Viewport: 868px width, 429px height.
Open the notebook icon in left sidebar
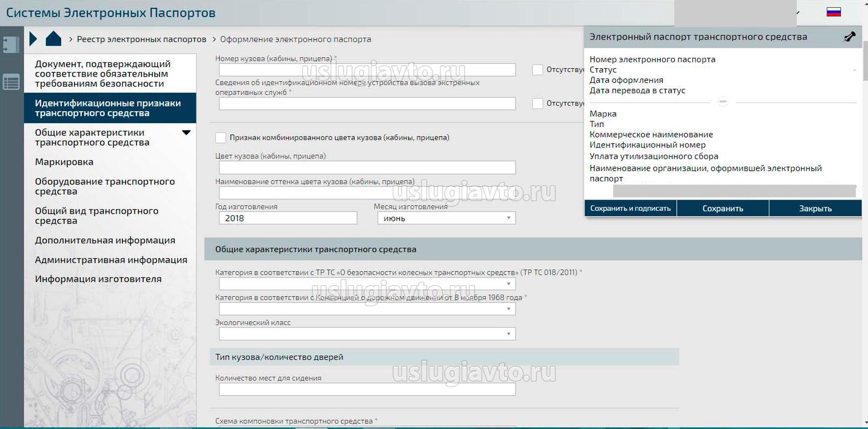click(11, 45)
